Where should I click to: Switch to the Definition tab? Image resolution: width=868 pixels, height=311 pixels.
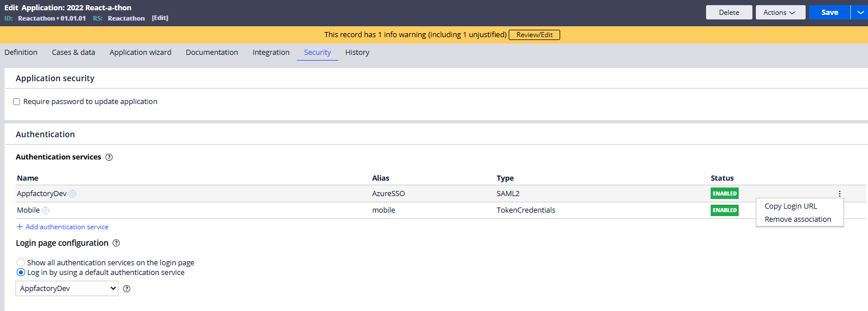coord(21,52)
